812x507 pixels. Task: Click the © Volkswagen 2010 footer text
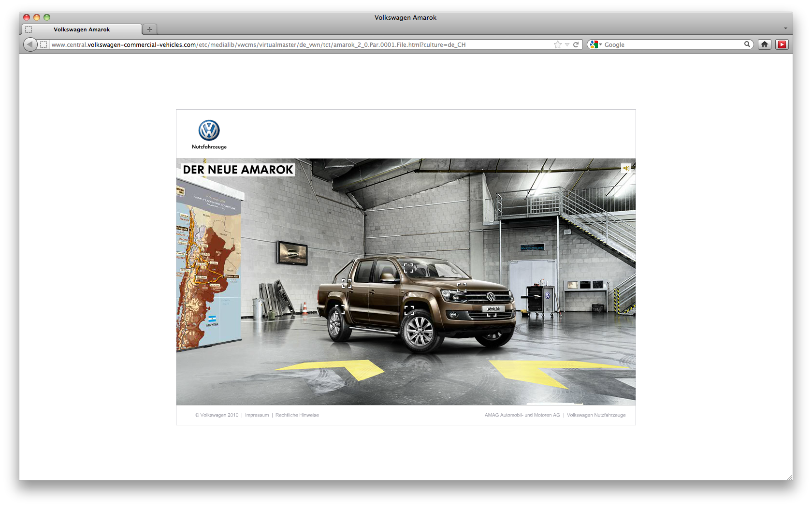(217, 415)
